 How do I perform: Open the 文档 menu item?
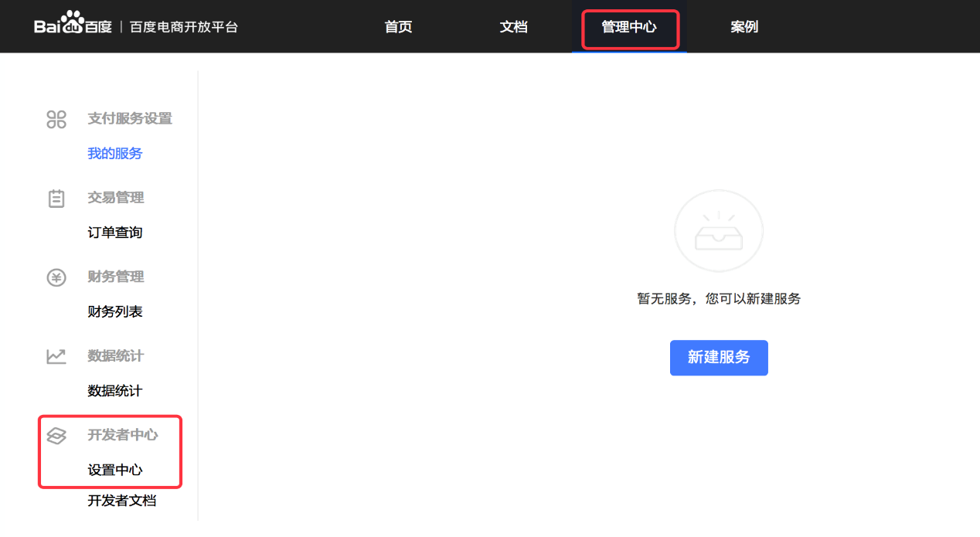point(513,26)
